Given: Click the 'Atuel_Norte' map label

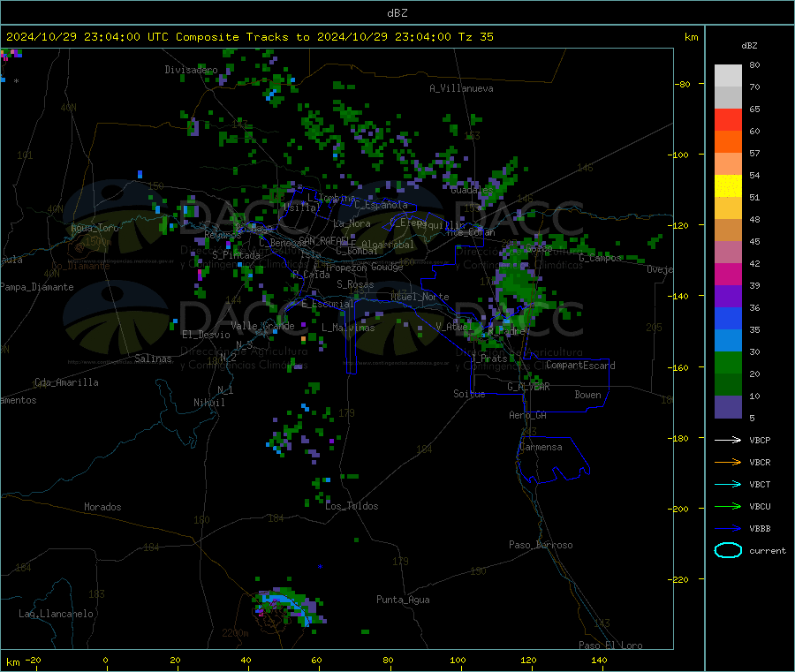Looking at the screenshot, I should [420, 297].
